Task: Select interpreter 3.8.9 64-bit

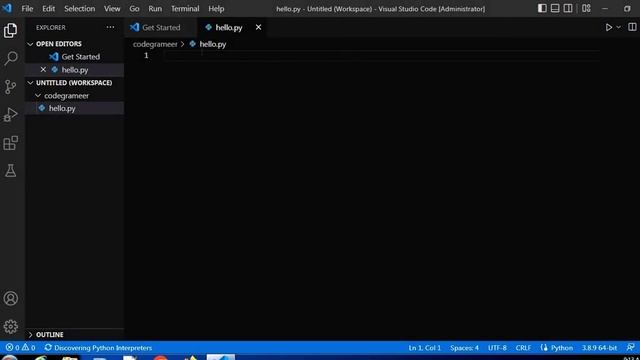Action: tap(599, 348)
